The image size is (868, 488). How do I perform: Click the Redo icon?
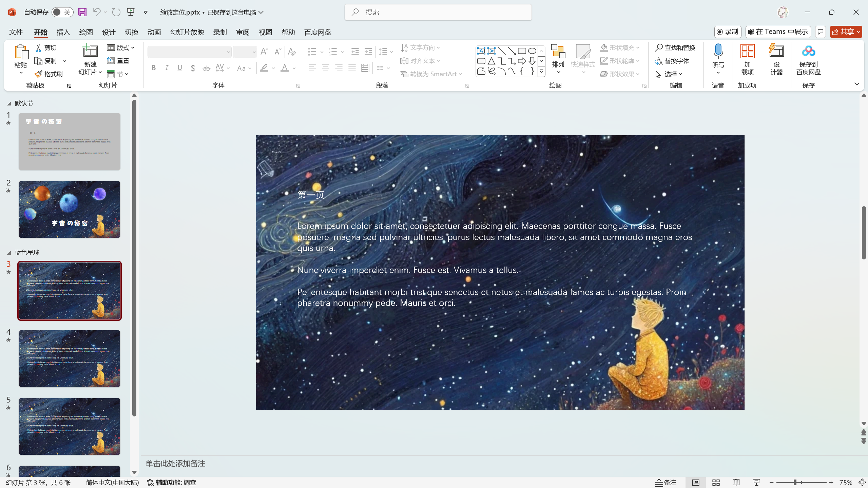[x=116, y=12]
